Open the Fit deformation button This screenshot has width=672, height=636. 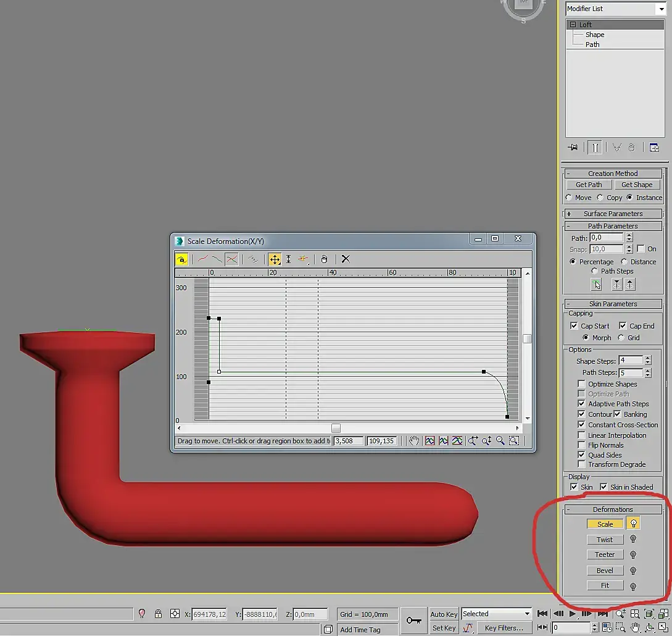[x=605, y=586]
